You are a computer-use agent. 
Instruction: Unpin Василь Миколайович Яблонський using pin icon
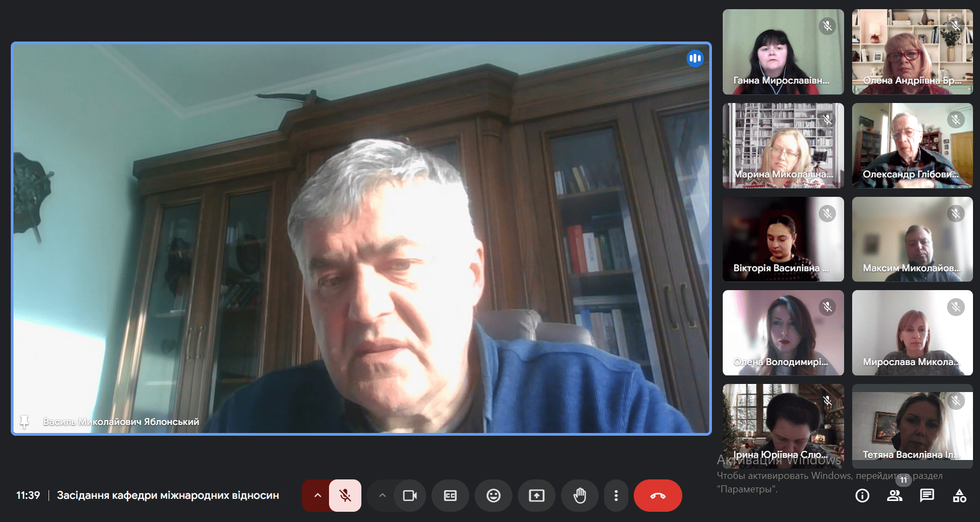[24, 422]
